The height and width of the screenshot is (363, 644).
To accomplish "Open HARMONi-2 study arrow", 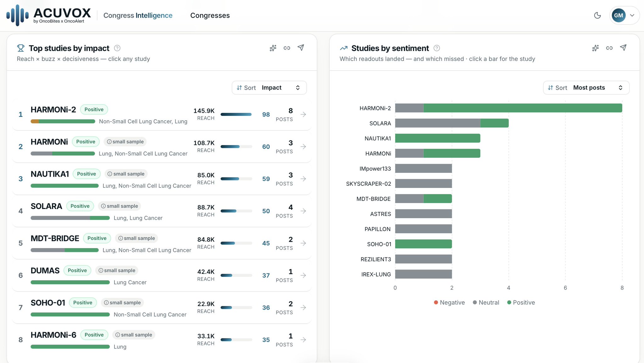I will tap(303, 115).
